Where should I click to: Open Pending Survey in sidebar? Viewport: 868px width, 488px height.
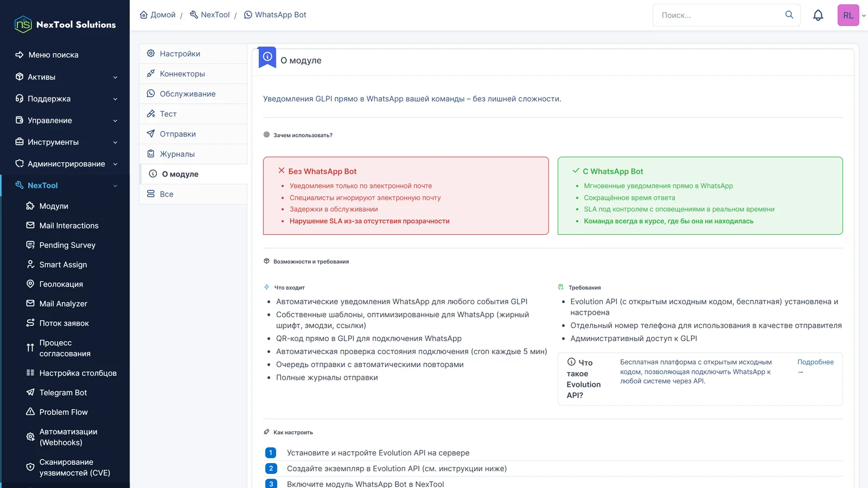point(67,245)
